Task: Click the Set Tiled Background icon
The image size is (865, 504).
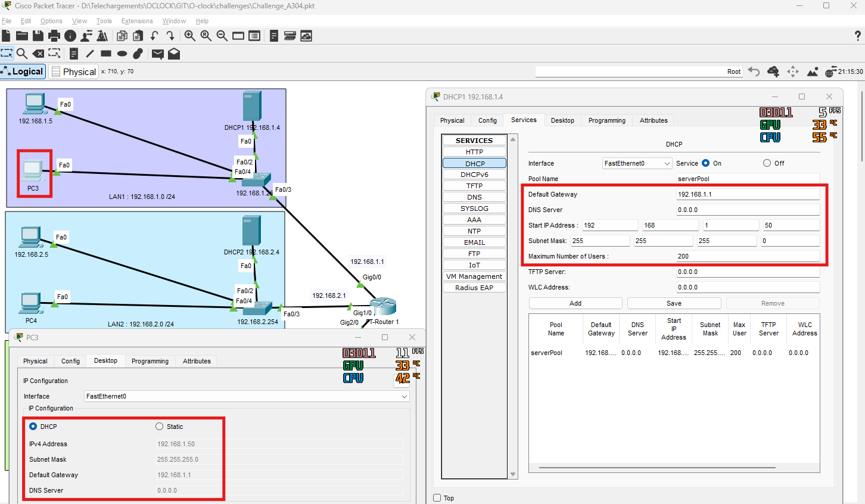Action: pyautogui.click(x=813, y=71)
